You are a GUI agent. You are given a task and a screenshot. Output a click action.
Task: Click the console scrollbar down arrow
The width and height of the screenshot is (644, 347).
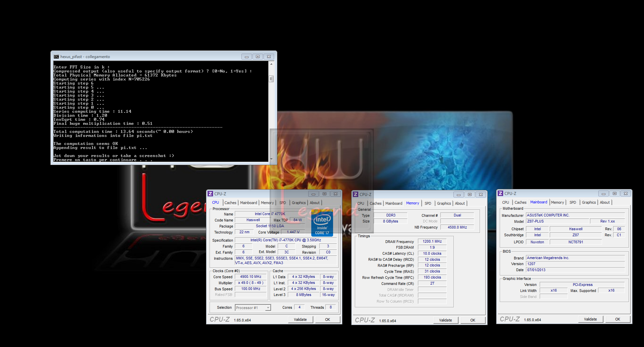(271, 159)
